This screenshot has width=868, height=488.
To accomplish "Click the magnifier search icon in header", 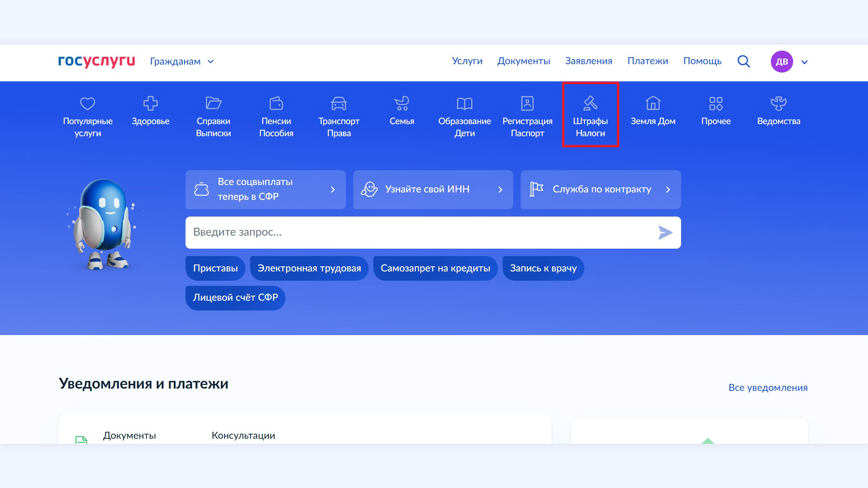I will (x=743, y=61).
